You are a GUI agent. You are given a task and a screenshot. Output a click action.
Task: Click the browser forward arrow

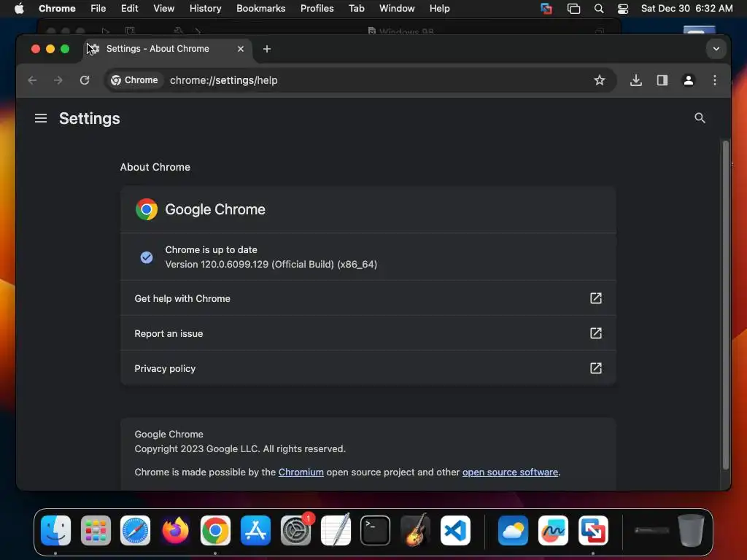coord(58,80)
